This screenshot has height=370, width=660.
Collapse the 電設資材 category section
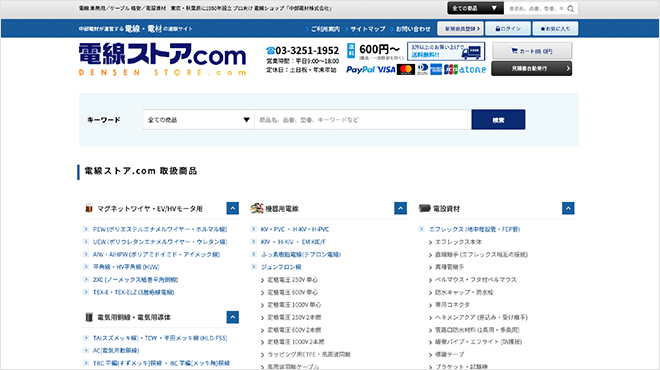point(568,208)
